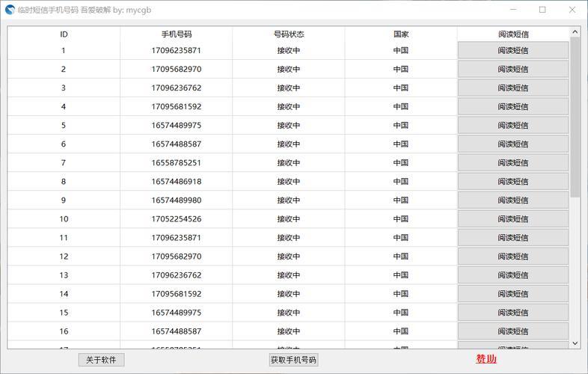This screenshot has height=374, width=588.
Task: Open 阅读短信 for row ID 12
Action: pyautogui.click(x=513, y=257)
